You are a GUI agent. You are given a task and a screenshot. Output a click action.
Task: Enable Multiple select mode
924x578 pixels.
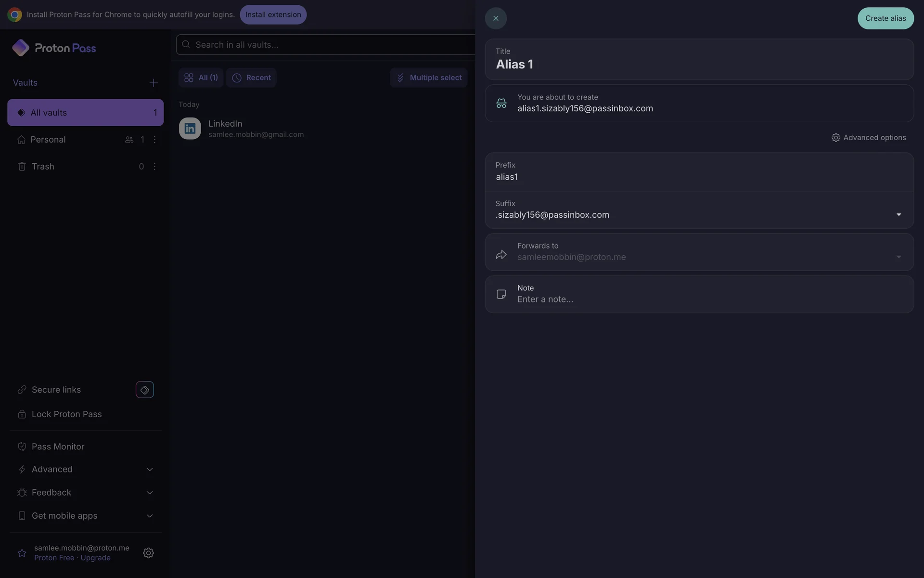[428, 78]
